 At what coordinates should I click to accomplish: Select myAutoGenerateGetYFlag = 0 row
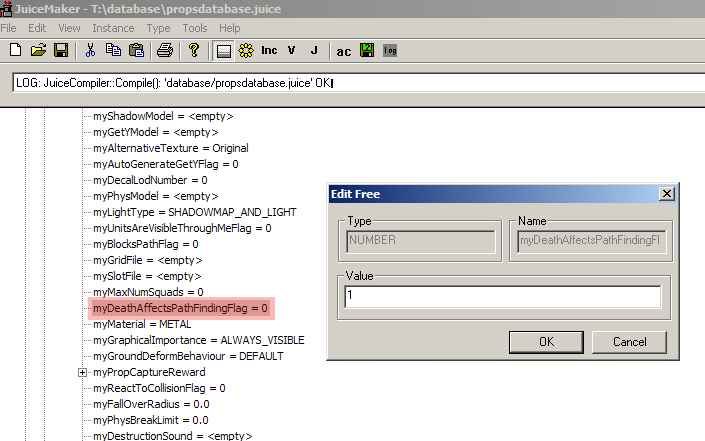pyautogui.click(x=165, y=164)
